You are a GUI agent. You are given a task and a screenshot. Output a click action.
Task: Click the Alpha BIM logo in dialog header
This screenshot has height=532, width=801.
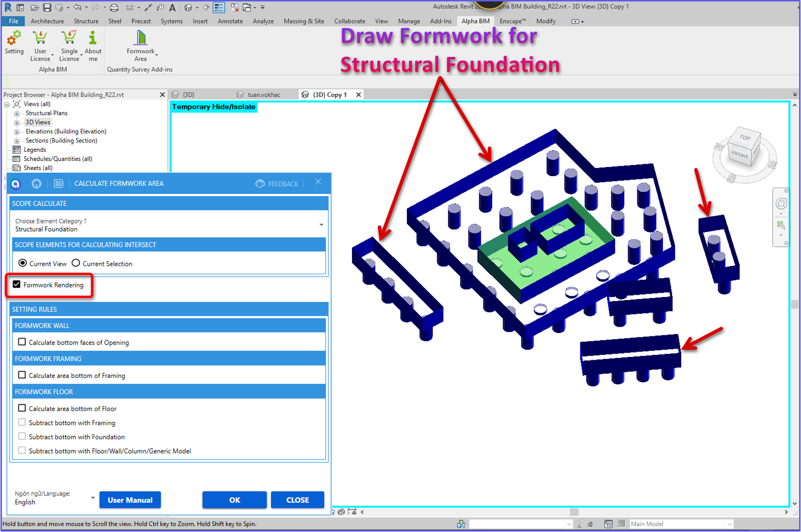(16, 184)
